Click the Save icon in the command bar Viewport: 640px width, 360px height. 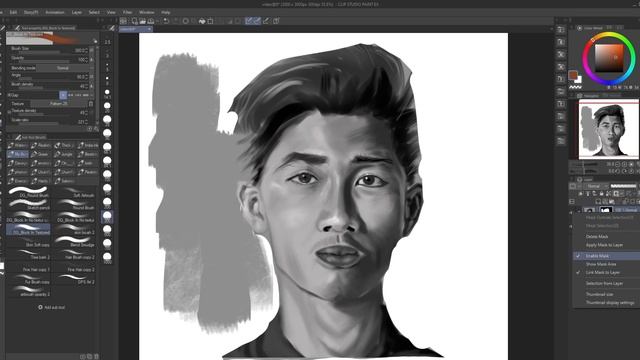click(x=151, y=21)
